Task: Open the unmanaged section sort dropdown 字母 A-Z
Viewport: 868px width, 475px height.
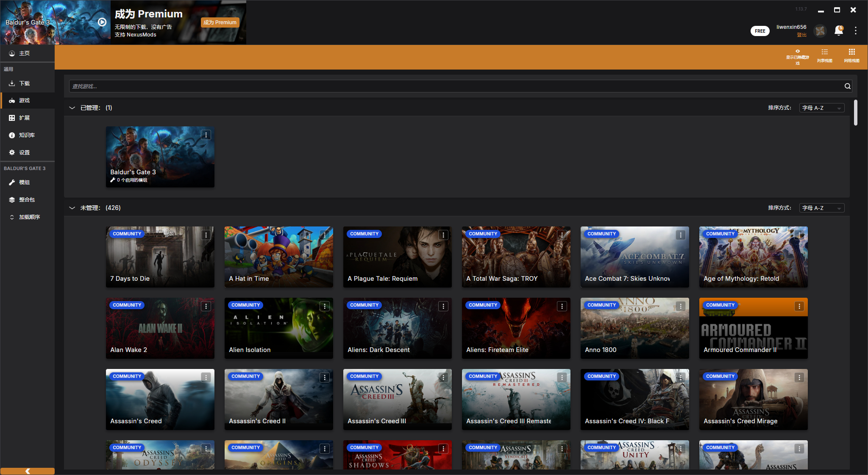Action: pyautogui.click(x=822, y=208)
